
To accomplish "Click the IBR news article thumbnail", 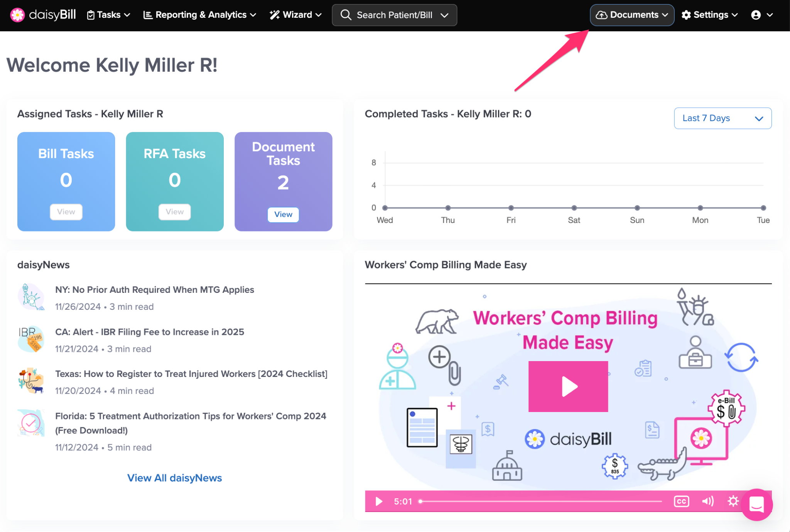I will point(31,339).
